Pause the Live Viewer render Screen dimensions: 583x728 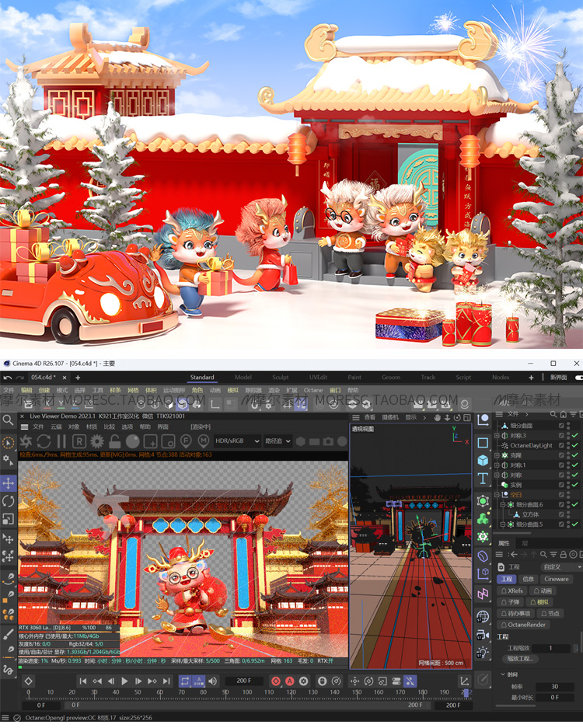[61, 441]
